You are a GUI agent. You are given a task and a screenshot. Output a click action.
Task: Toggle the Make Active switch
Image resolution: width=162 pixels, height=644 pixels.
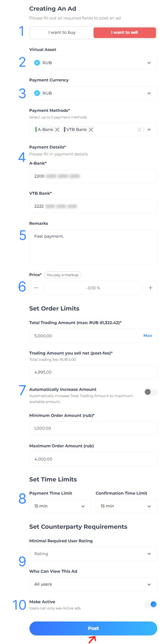(x=151, y=604)
